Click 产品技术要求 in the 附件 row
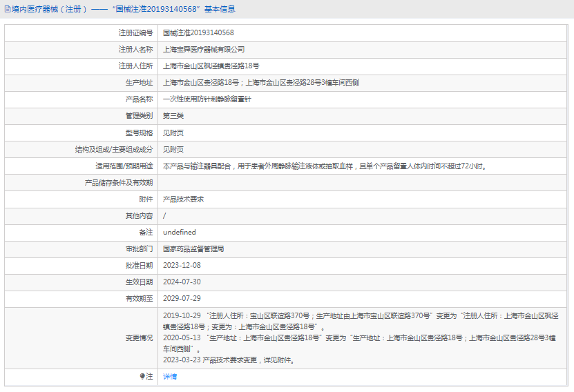The image size is (574, 392). coord(184,199)
